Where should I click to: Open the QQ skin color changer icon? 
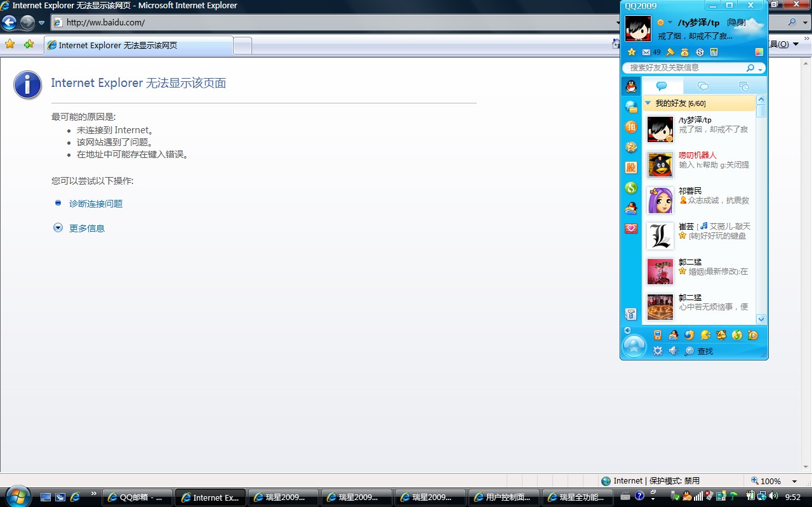pyautogui.click(x=759, y=52)
